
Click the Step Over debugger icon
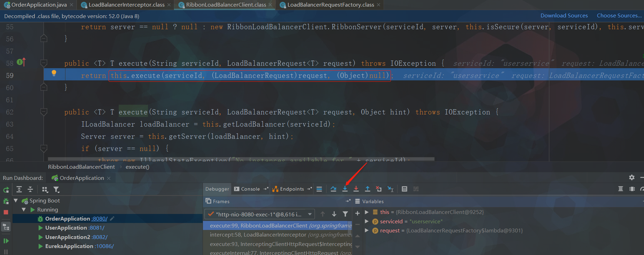point(333,189)
